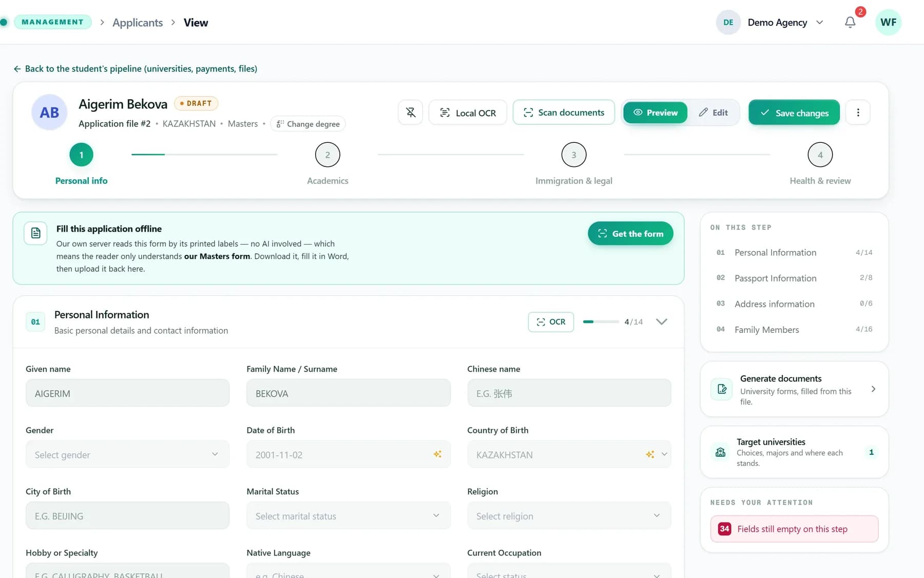The height and width of the screenshot is (578, 924).
Task: Open the Select religion dropdown
Action: tap(569, 515)
